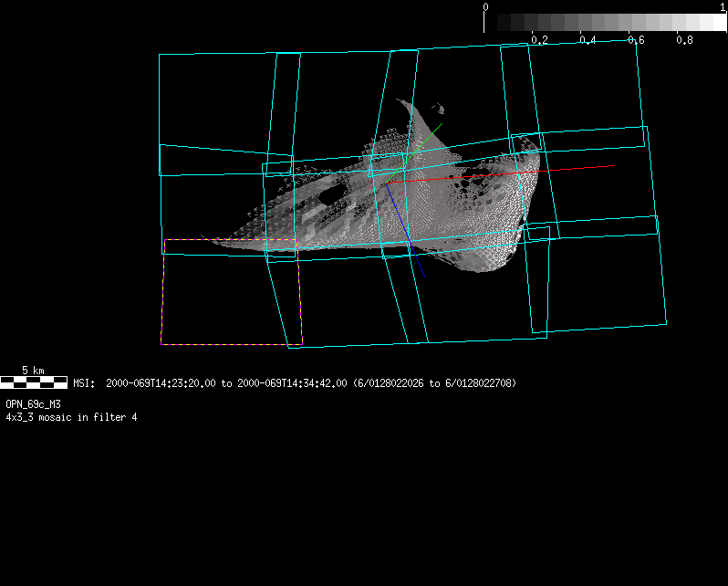
Task: Select the 5 km scale label
Action: (33, 371)
